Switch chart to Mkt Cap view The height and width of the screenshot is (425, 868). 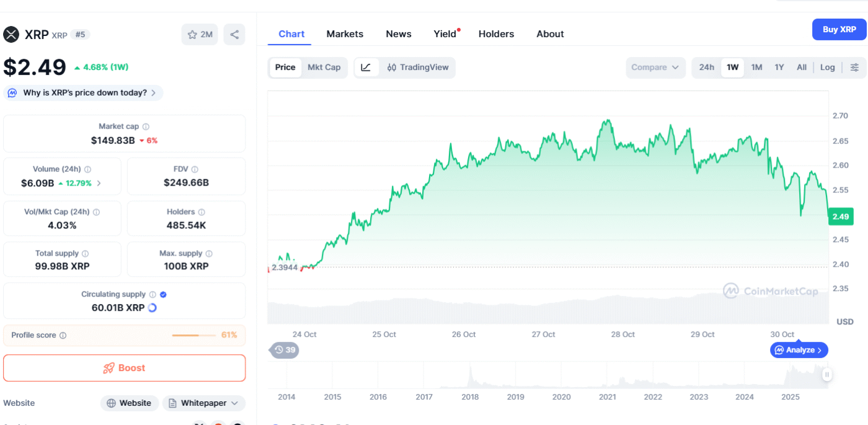324,68
